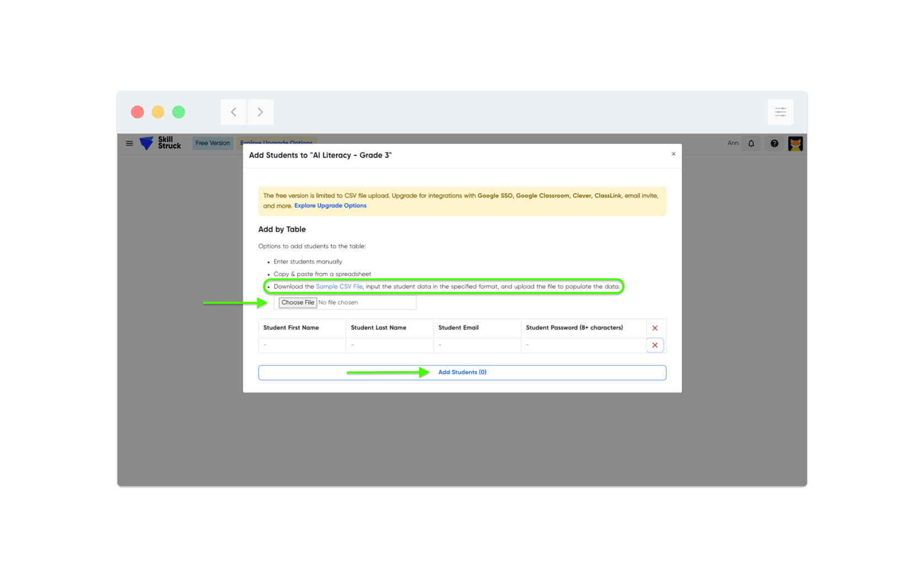Open the notifications bell
This screenshot has width=924, height=577.
tap(751, 143)
